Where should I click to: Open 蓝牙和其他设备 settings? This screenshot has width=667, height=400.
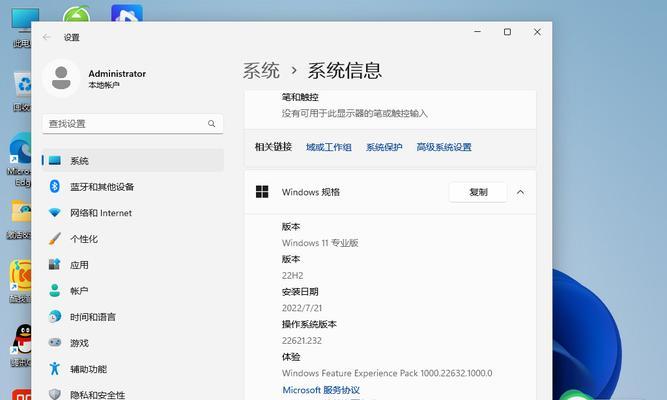133,187
